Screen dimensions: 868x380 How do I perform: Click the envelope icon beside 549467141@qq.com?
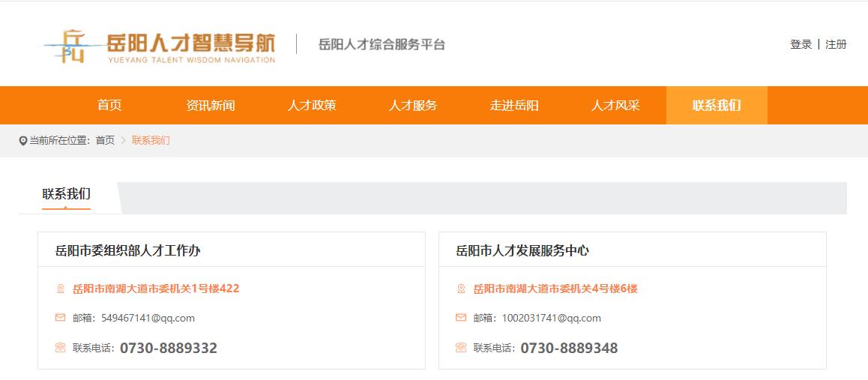pyautogui.click(x=60, y=318)
